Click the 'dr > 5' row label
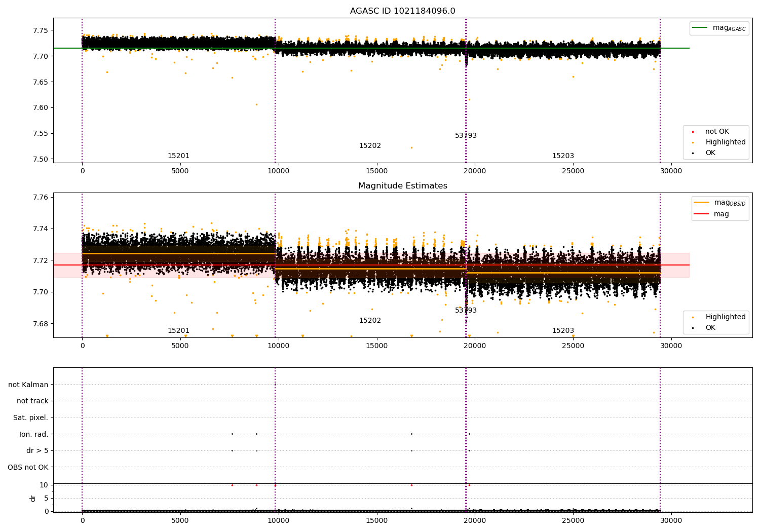 pyautogui.click(x=37, y=451)
